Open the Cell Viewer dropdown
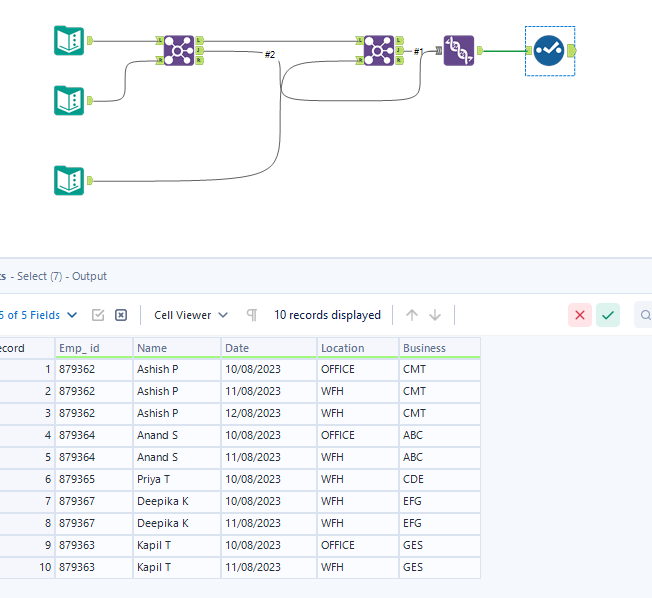This screenshot has height=598, width=652. coord(191,315)
